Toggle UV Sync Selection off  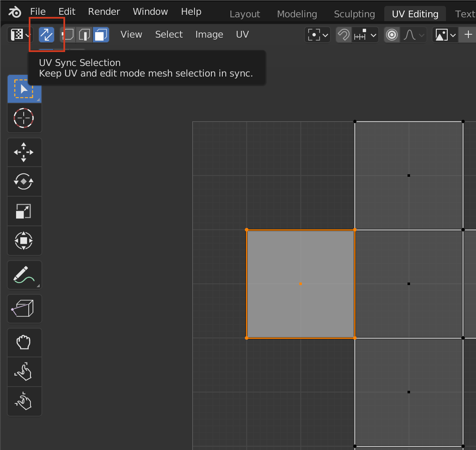click(47, 35)
